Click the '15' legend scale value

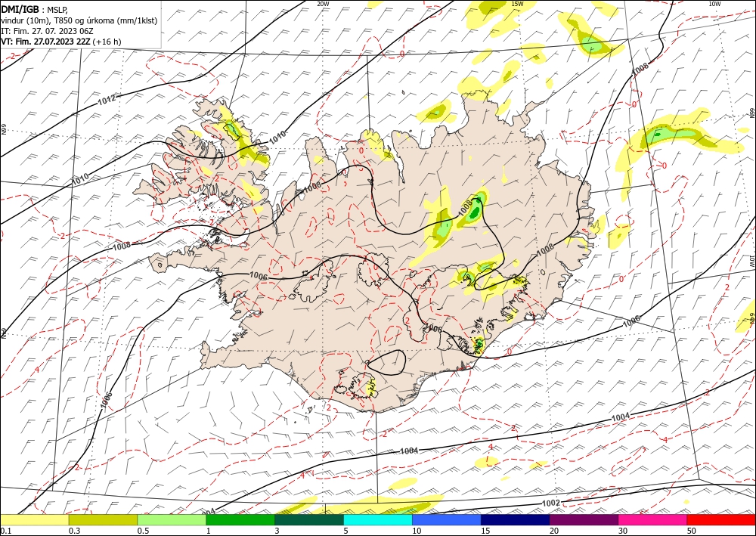tap(485, 531)
